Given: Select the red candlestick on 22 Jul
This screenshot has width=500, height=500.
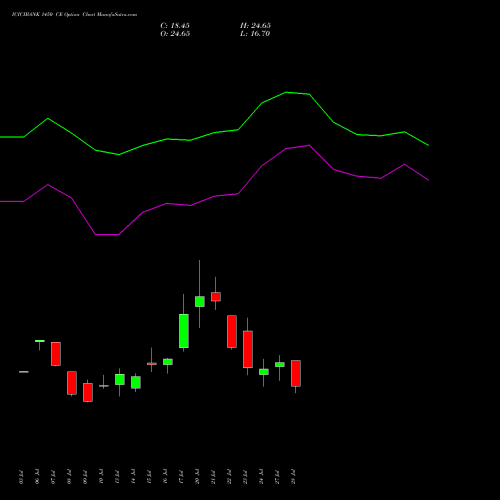Looking at the screenshot, I should (x=232, y=331).
